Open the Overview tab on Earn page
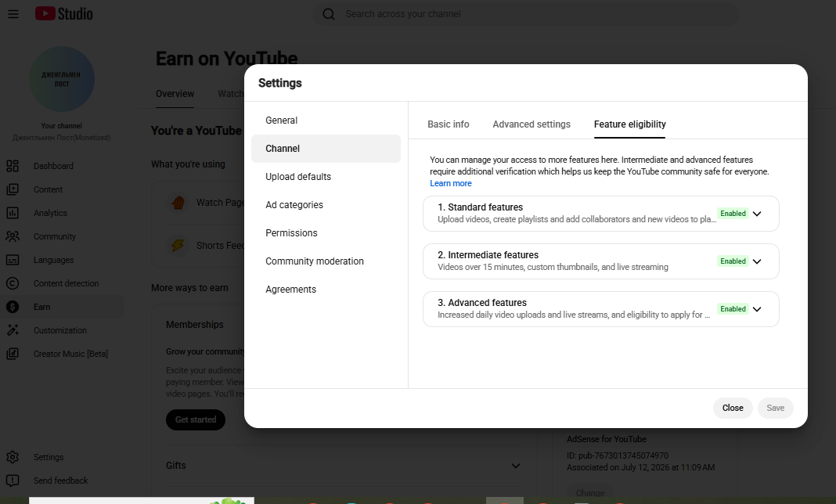Image resolution: width=836 pixels, height=504 pixels. pyautogui.click(x=175, y=94)
